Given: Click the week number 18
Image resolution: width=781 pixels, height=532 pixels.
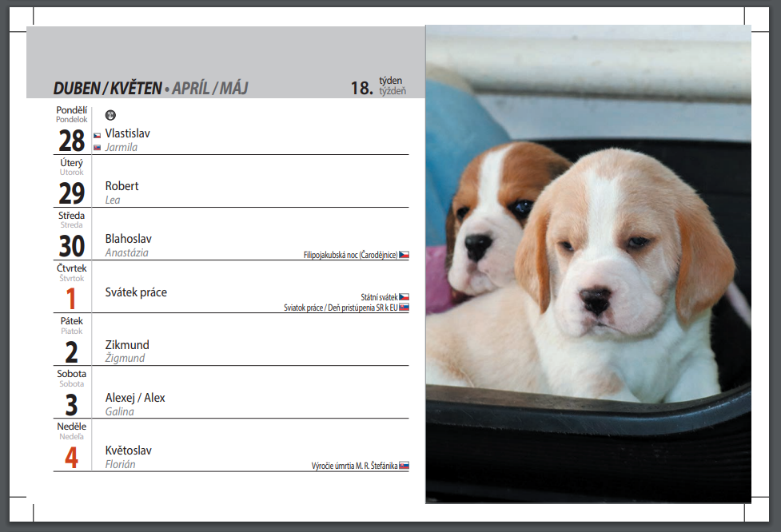Looking at the screenshot, I should 361,88.
